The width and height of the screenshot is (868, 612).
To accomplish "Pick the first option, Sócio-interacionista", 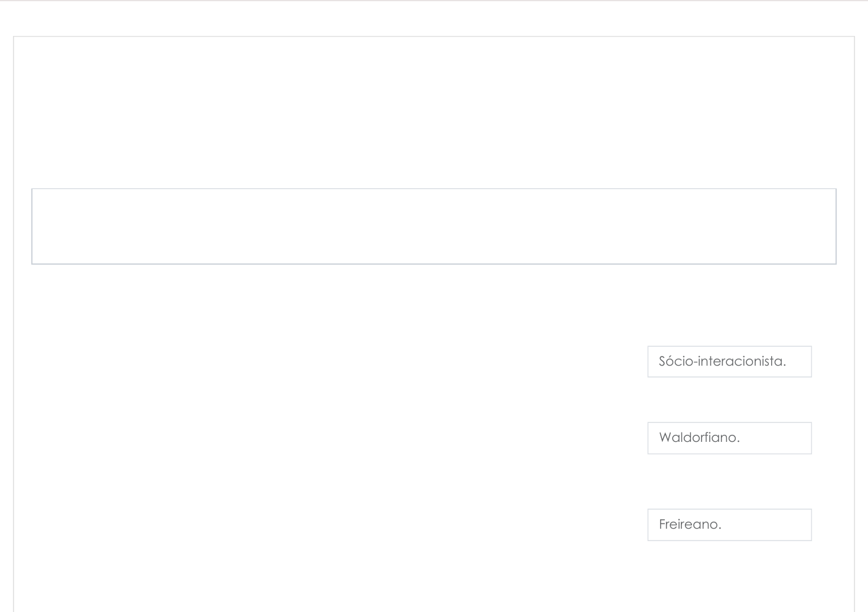I will coord(729,362).
